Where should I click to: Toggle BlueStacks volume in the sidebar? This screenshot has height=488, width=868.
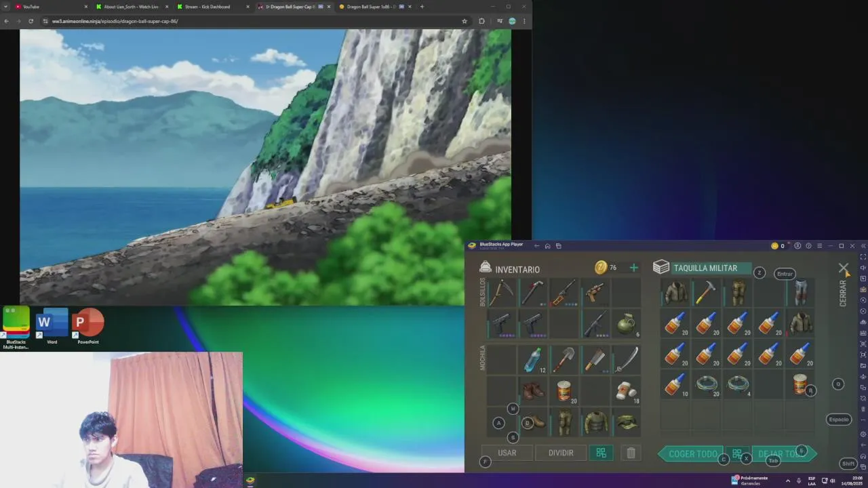click(863, 268)
